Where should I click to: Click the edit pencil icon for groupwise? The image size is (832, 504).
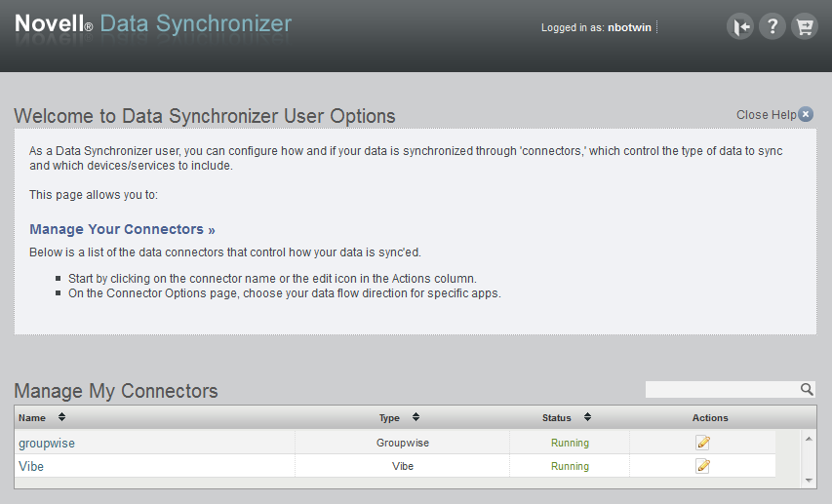coord(702,443)
